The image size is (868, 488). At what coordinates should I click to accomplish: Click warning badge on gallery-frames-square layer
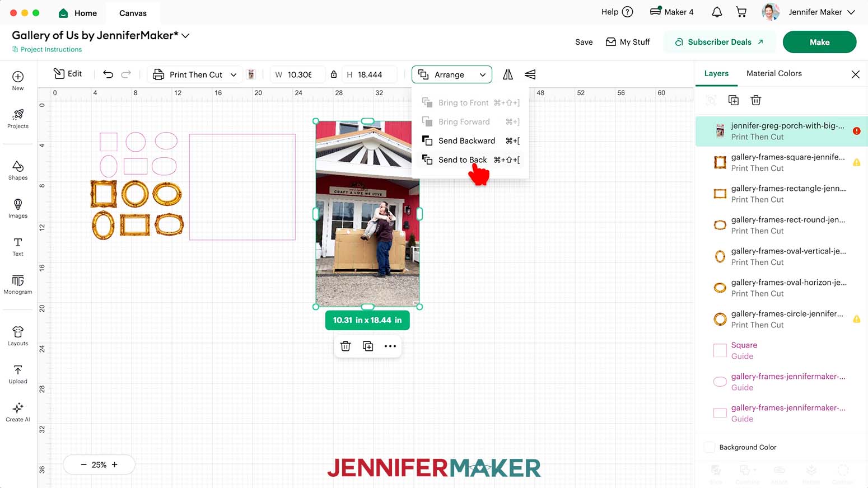coord(856,162)
